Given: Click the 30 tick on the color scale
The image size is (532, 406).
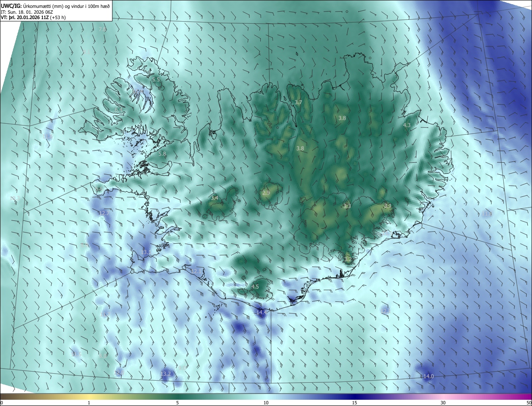Looking at the screenshot, I should coord(443,403).
